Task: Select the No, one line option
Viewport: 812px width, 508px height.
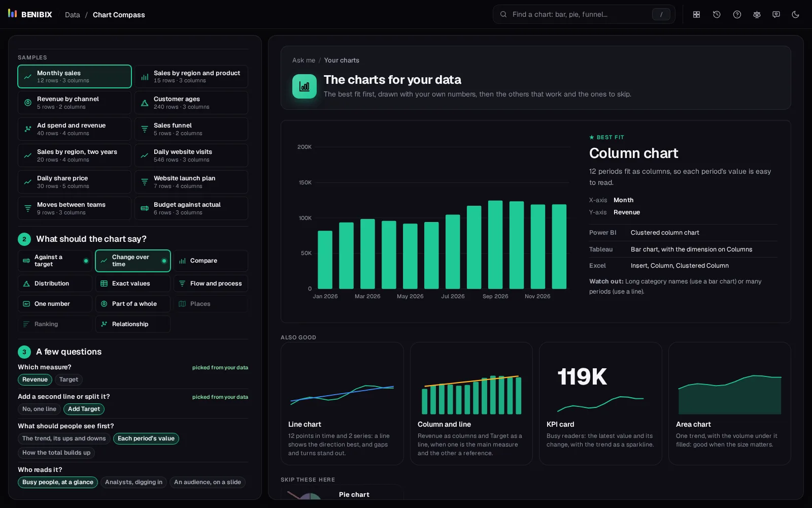Action: point(39,409)
